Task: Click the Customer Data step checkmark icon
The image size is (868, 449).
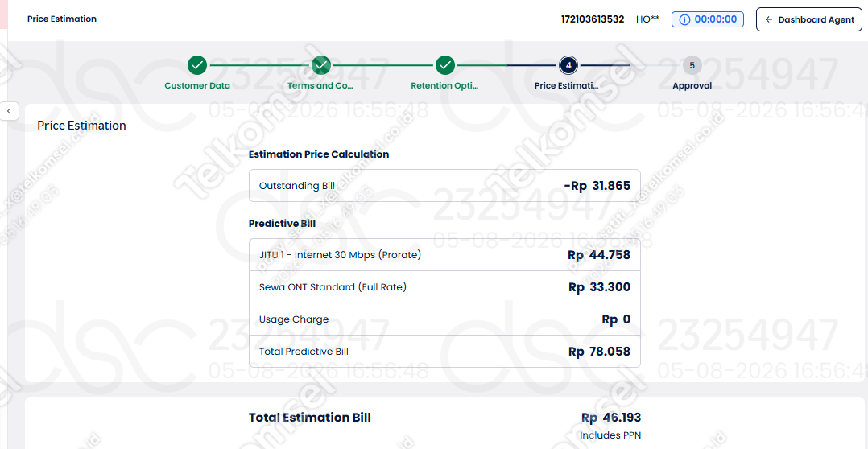Action: (197, 65)
